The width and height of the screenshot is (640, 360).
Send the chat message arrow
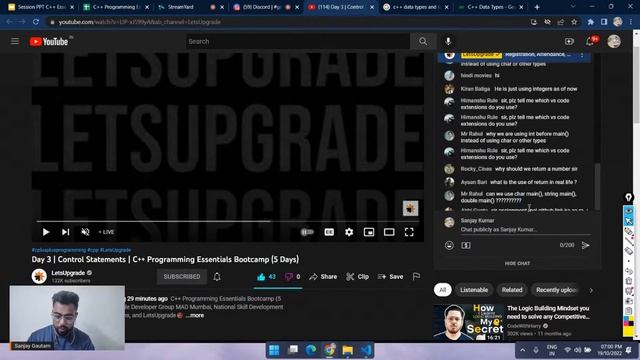point(585,245)
